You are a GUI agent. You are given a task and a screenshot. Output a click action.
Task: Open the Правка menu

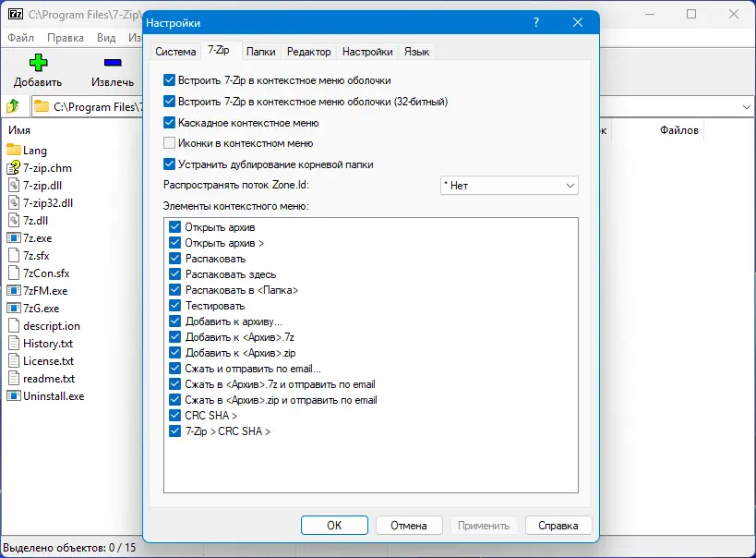click(x=66, y=38)
